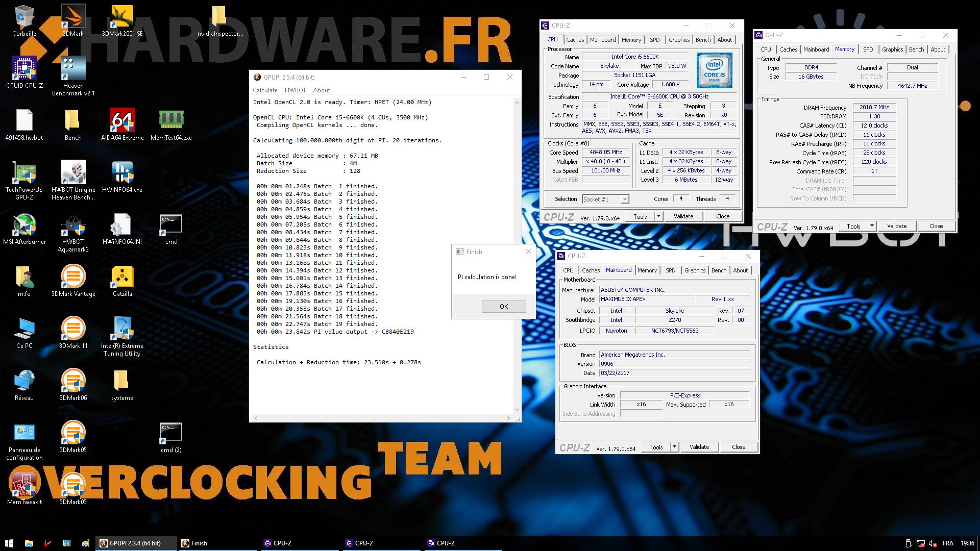980x551 pixels.
Task: Launch Intel Extreme Tuning Utility shortcut
Action: pyautogui.click(x=122, y=336)
